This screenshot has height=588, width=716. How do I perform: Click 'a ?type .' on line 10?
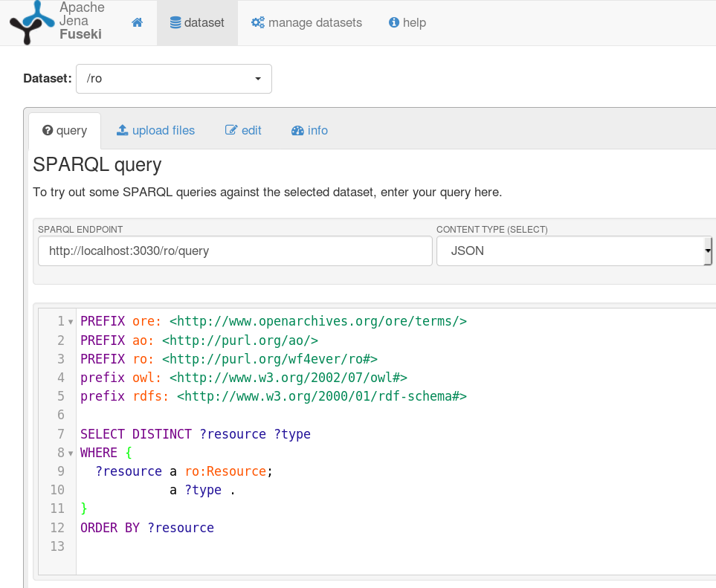[x=203, y=490]
